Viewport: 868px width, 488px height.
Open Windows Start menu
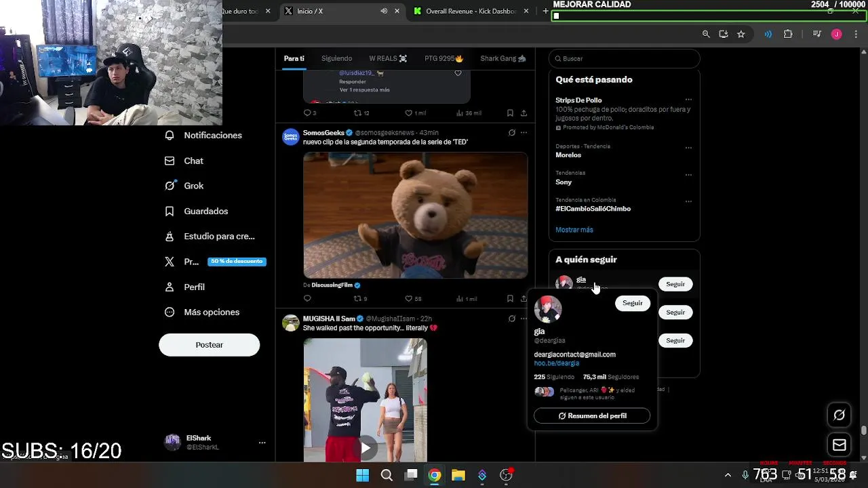[363, 475]
